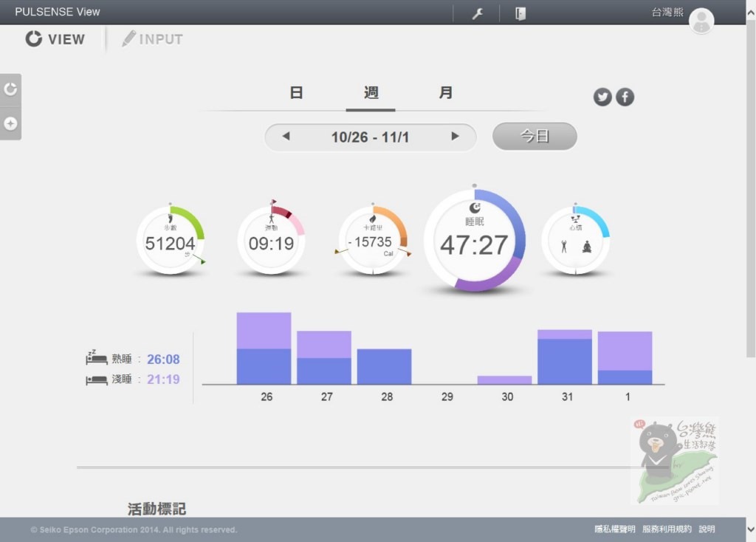756x542 pixels.
Task: Go to next week arrow
Action: click(x=455, y=137)
